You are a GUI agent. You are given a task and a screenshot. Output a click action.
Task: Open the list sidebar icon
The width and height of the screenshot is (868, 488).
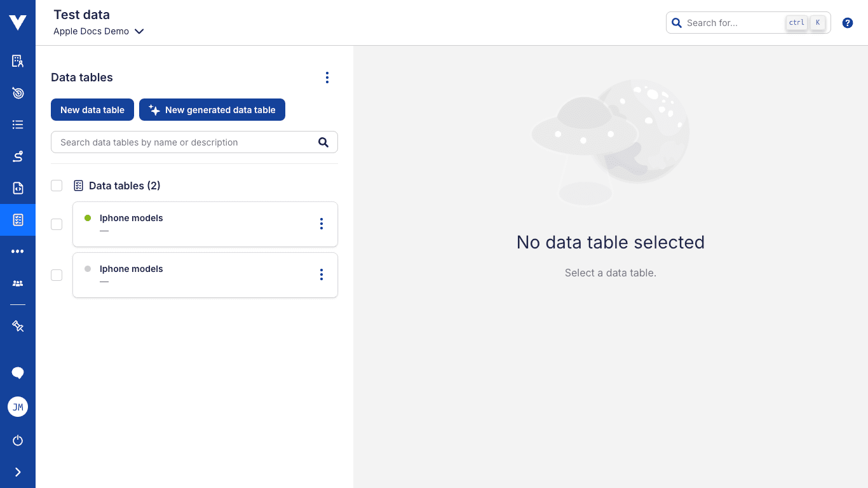pyautogui.click(x=17, y=125)
